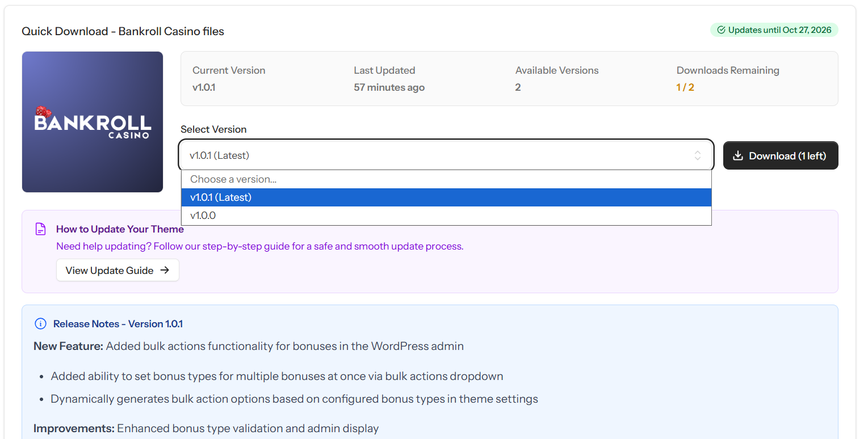Open the View Update Guide
The width and height of the screenshot is (868, 439).
click(x=118, y=270)
